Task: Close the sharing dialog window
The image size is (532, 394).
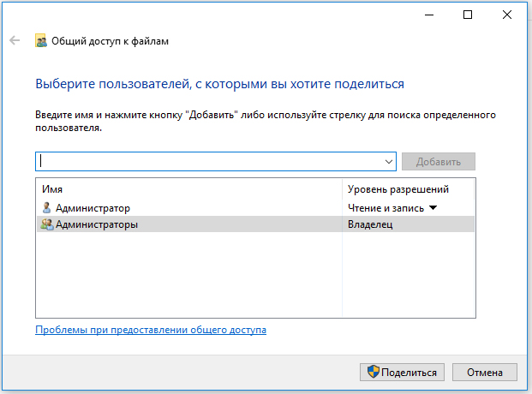Action: click(507, 15)
